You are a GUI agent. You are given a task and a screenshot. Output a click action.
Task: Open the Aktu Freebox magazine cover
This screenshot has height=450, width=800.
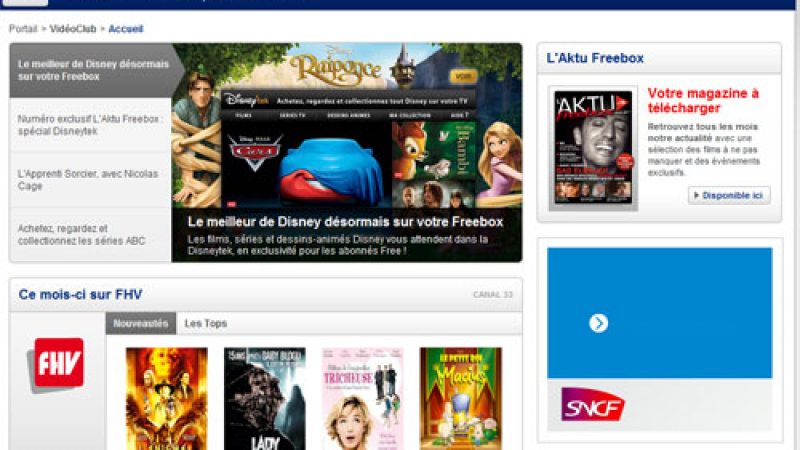(x=593, y=148)
